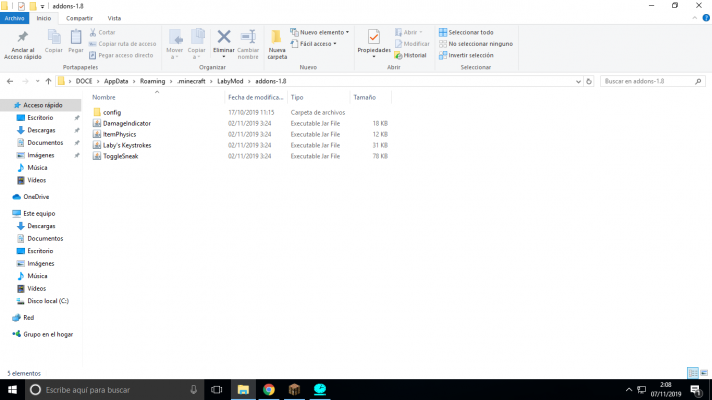Open the Archivo menu

click(15, 18)
